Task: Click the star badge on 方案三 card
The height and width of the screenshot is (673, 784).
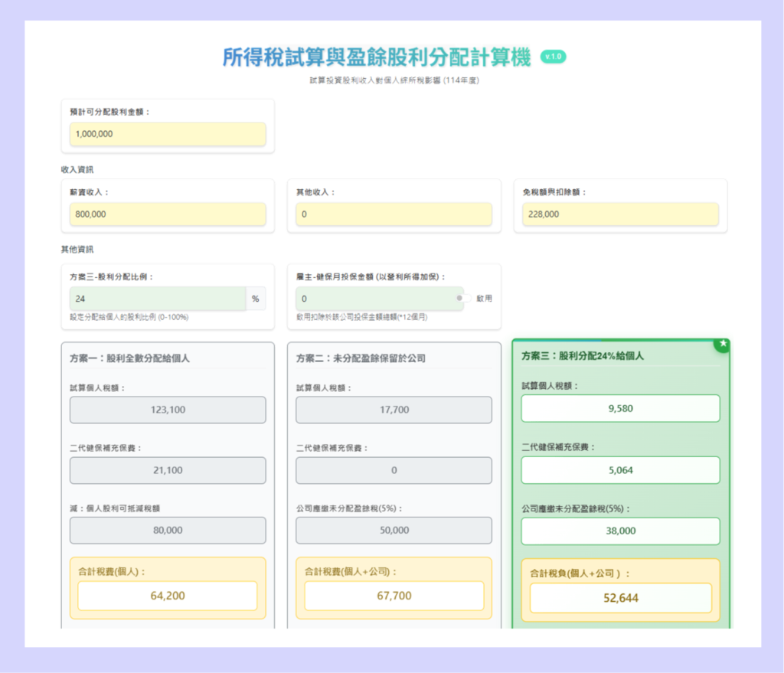Action: 722,345
